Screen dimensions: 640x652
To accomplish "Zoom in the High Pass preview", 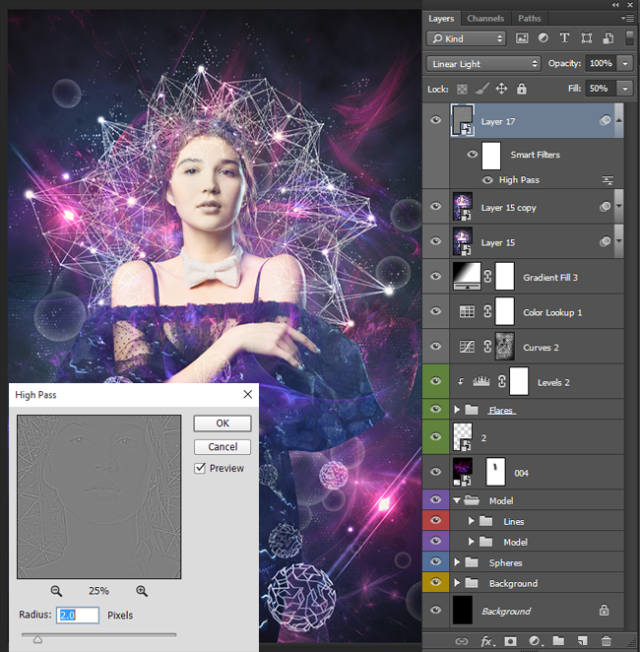I will [x=142, y=591].
